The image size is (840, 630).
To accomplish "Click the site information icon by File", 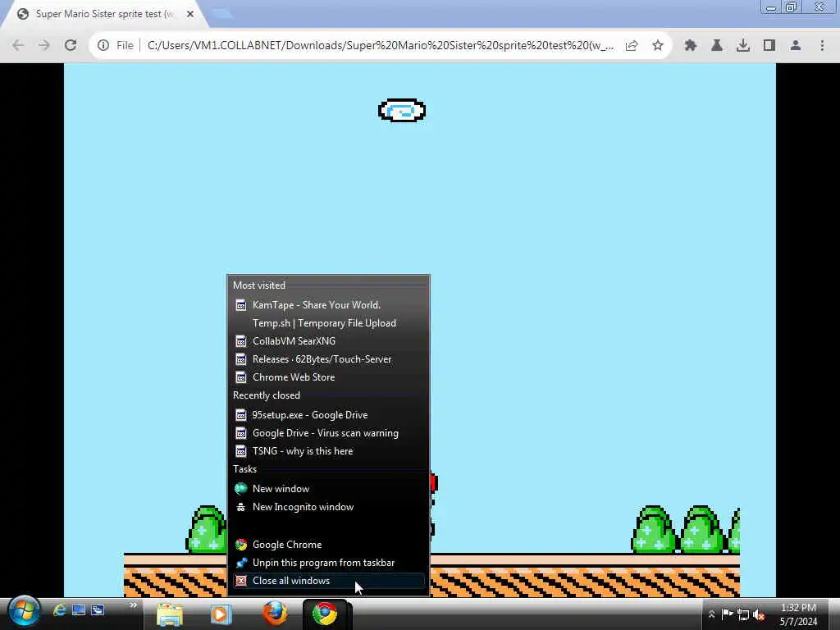I will 103,46.
